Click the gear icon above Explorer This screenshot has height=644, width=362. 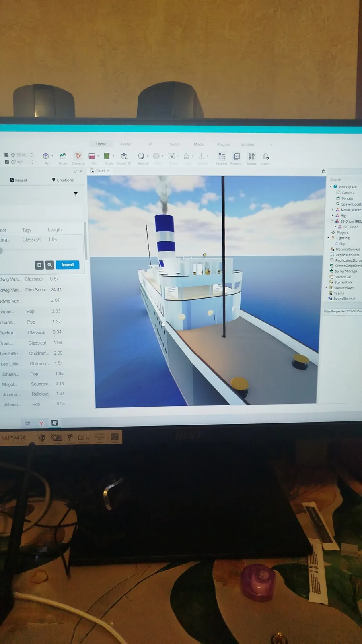323,171
